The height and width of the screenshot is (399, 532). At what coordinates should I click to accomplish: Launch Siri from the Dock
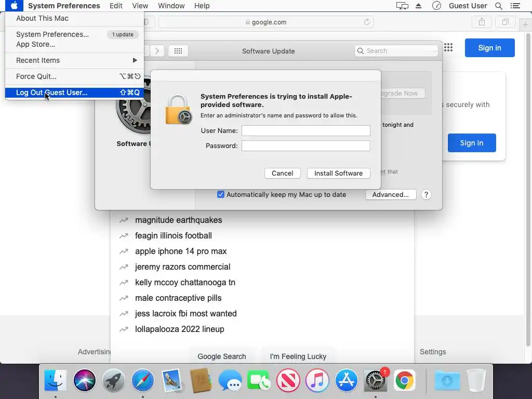[x=85, y=380]
